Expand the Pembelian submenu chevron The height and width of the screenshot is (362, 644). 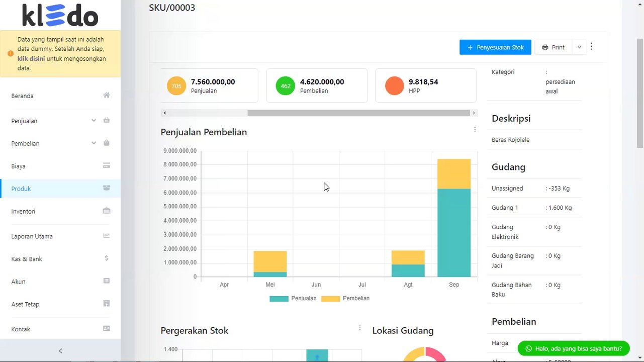94,143
